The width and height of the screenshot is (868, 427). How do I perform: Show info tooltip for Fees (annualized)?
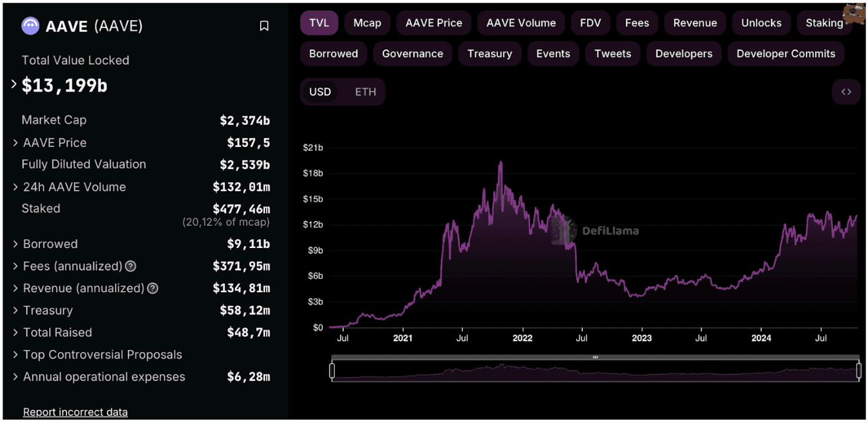click(130, 266)
